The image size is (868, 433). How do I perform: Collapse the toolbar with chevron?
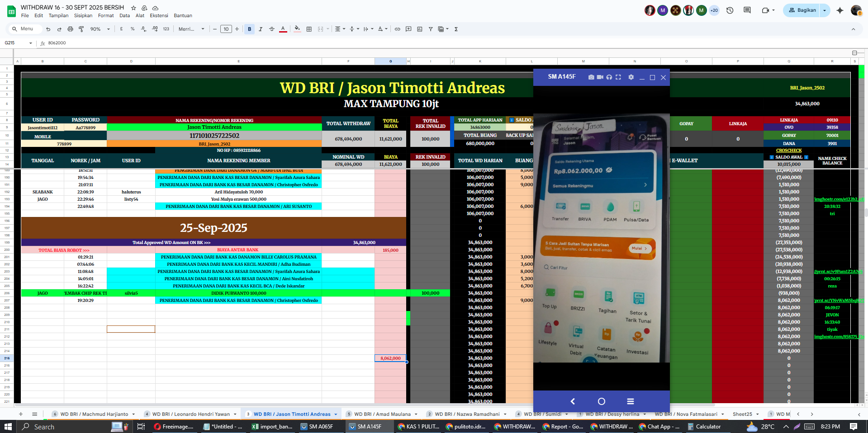coord(854,29)
